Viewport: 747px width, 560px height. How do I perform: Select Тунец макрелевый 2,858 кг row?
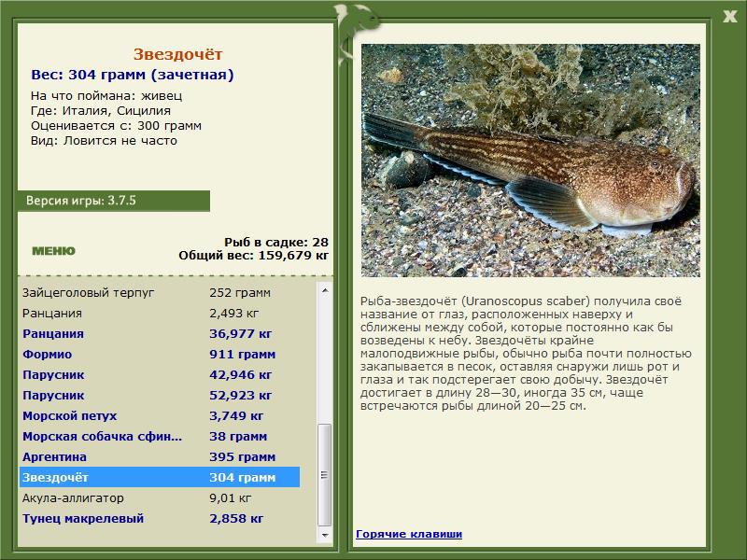160,518
